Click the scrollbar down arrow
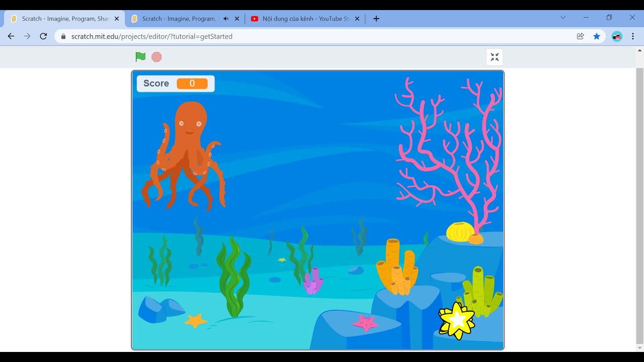This screenshot has height=362, width=644. (x=640, y=348)
